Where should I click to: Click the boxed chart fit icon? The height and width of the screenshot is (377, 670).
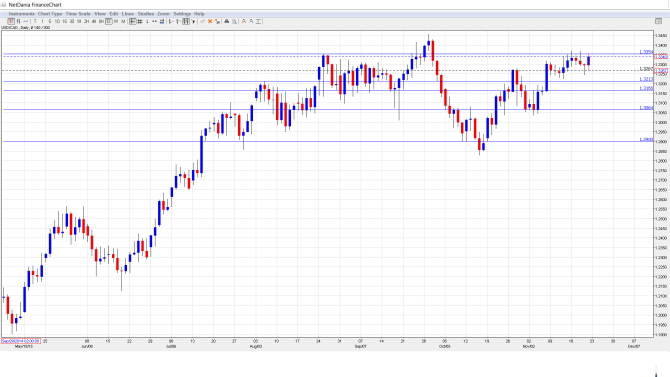tap(186, 21)
